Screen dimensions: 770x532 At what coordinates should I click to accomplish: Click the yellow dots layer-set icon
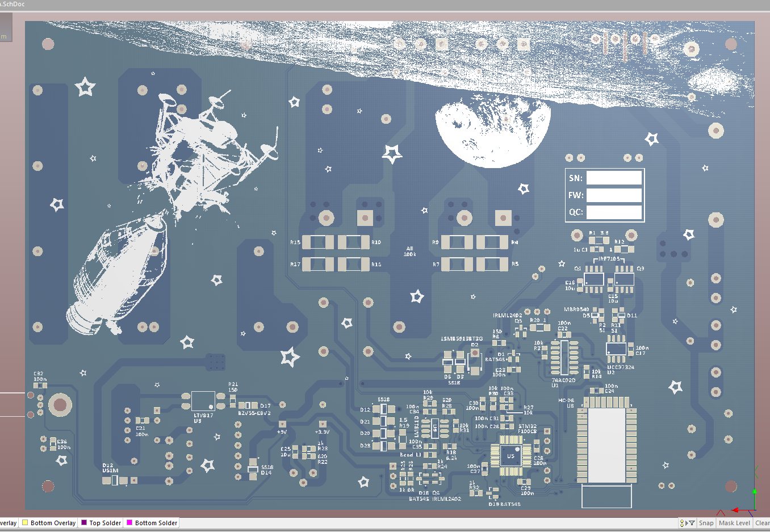pyautogui.click(x=682, y=523)
